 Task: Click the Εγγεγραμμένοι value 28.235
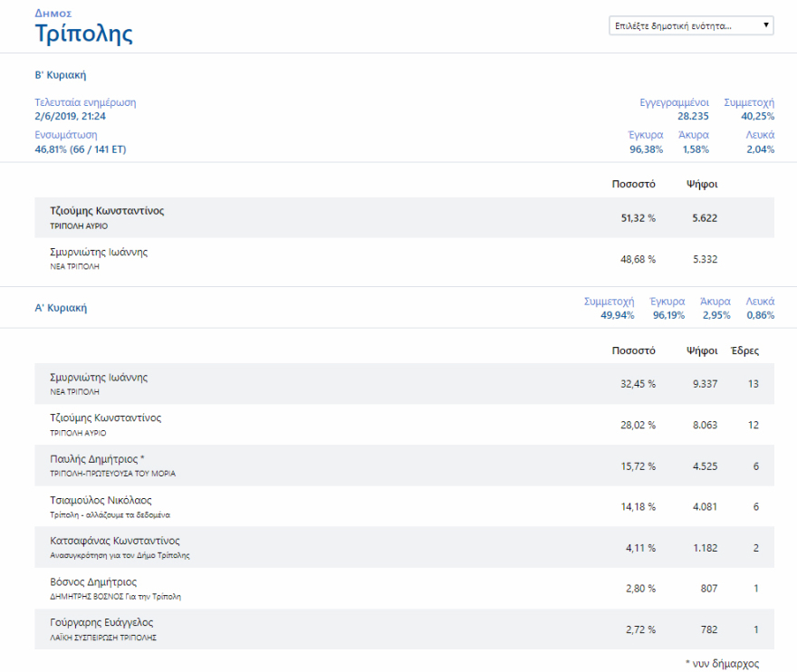pyautogui.click(x=693, y=116)
